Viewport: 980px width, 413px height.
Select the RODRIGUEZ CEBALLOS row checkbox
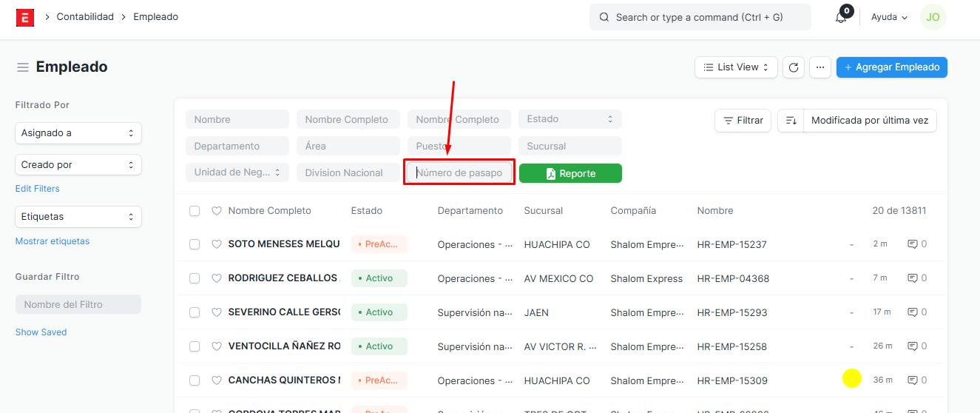[x=195, y=278]
